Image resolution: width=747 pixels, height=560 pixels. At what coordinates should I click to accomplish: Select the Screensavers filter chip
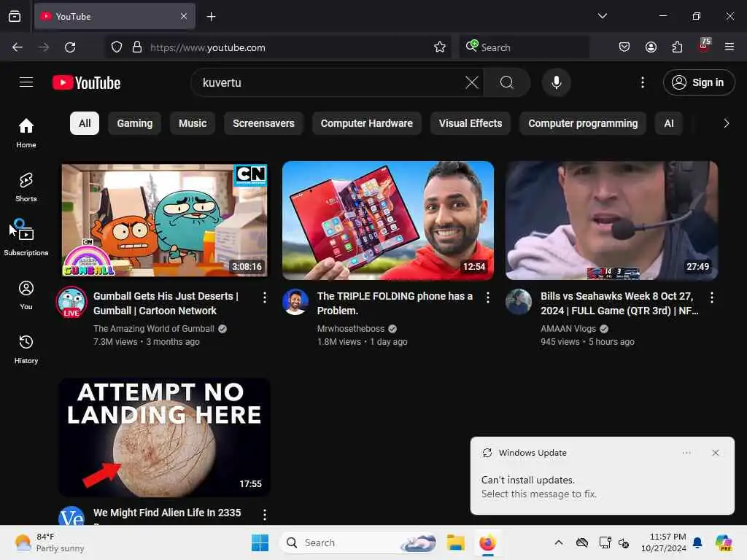(x=263, y=123)
